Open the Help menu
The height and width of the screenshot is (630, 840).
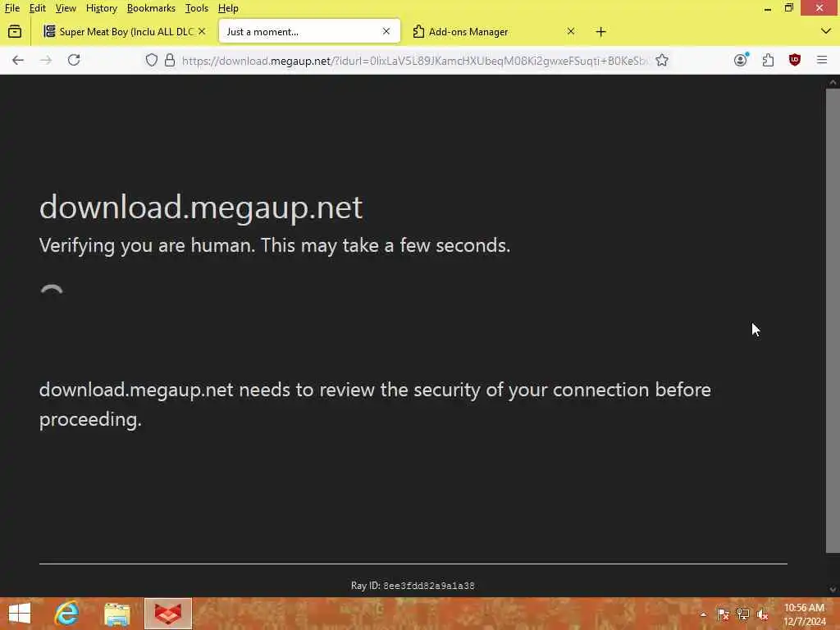(x=228, y=8)
